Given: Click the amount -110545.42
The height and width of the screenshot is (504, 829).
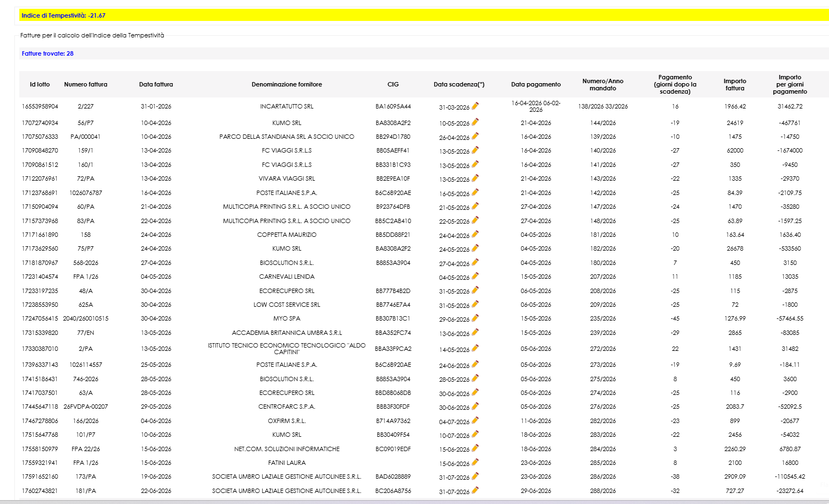Looking at the screenshot, I should [790, 476].
